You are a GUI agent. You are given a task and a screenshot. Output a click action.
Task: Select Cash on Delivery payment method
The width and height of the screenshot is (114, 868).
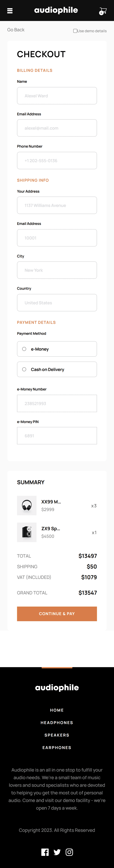pos(24,369)
